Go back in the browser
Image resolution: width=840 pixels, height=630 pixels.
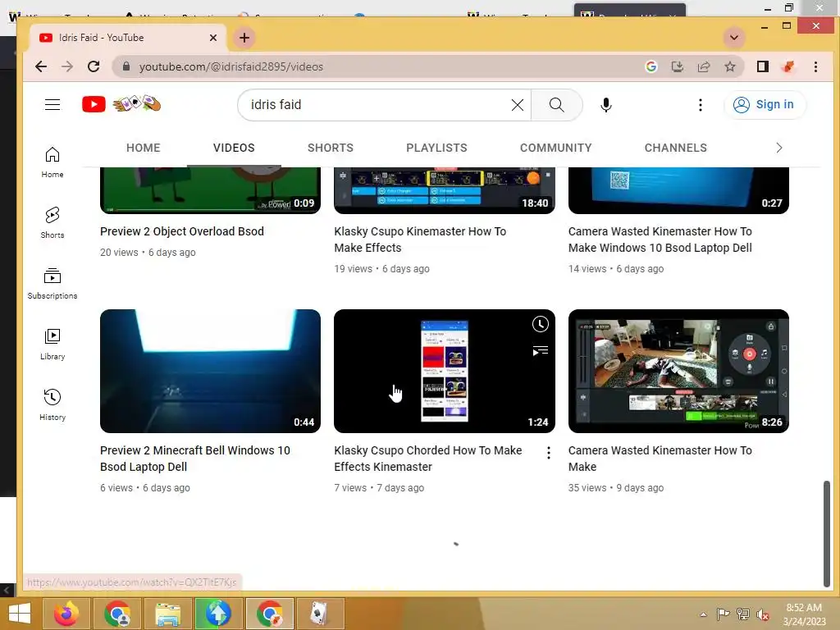pos(41,66)
